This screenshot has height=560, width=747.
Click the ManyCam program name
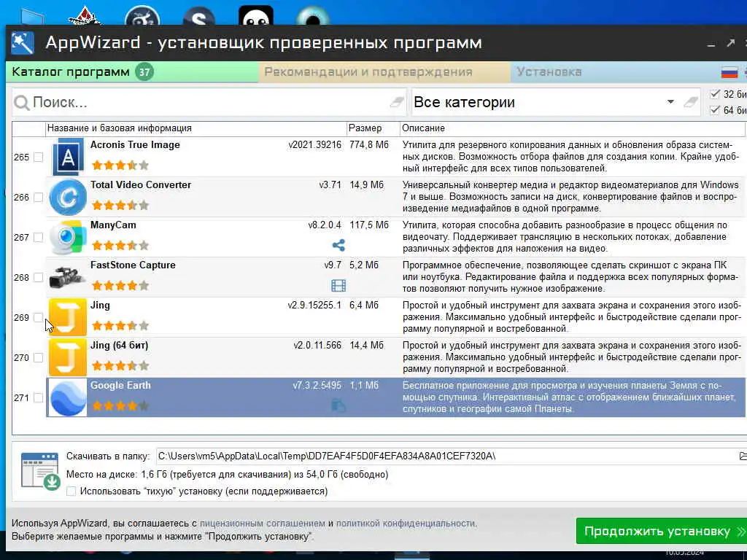[x=113, y=225]
